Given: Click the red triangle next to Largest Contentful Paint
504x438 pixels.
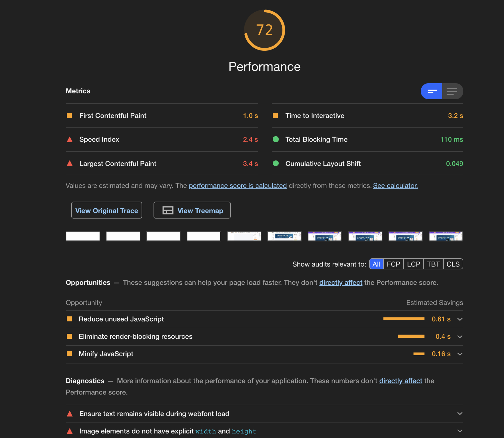Looking at the screenshot, I should point(70,163).
